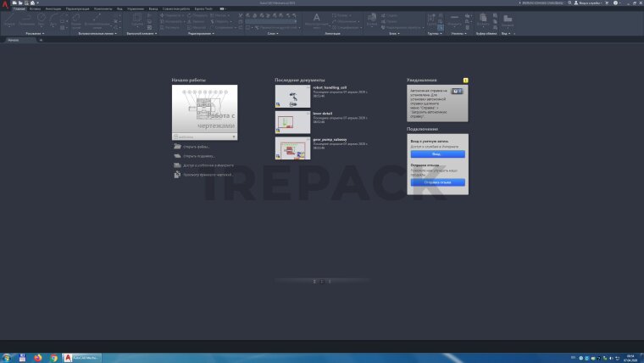Click the Open sheet set icon
Viewport: 644px width, 363px height.
pyautogui.click(x=177, y=156)
